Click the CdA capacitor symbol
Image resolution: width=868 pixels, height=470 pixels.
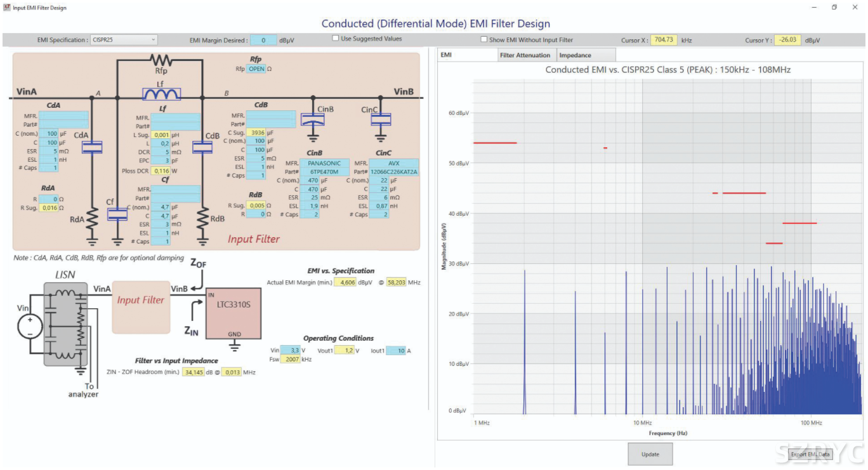[x=93, y=147]
